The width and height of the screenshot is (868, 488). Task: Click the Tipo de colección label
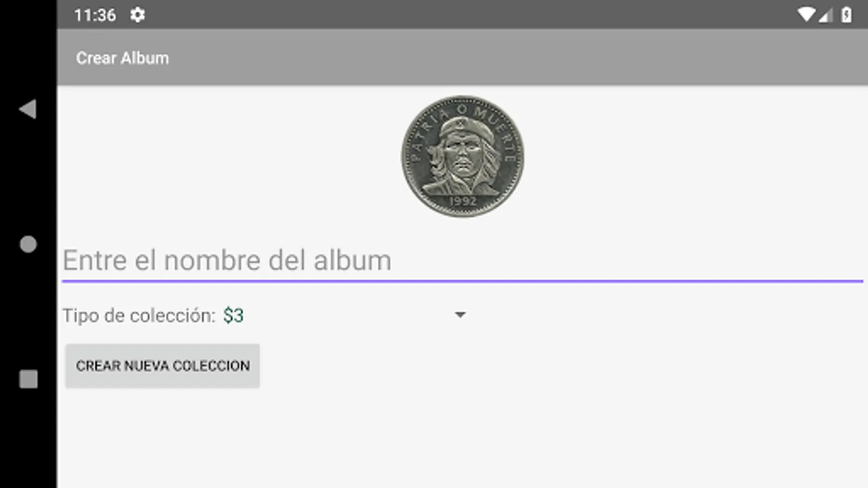(x=139, y=316)
